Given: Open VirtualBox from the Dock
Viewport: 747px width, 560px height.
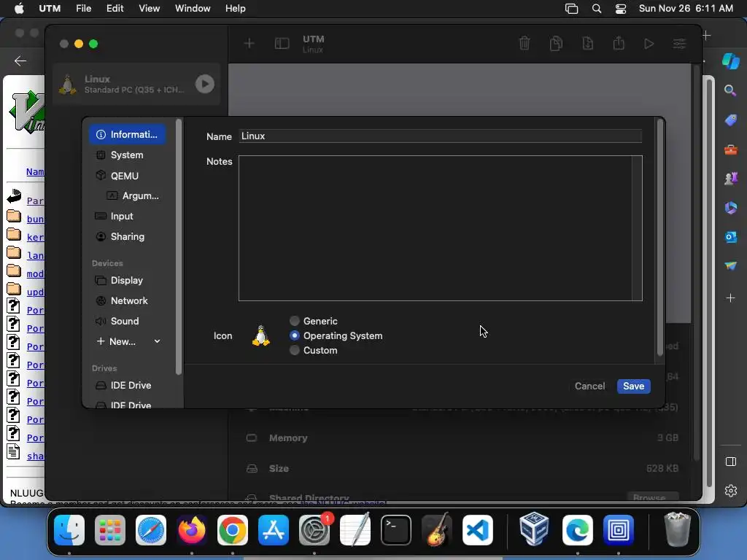Looking at the screenshot, I should pos(534,529).
